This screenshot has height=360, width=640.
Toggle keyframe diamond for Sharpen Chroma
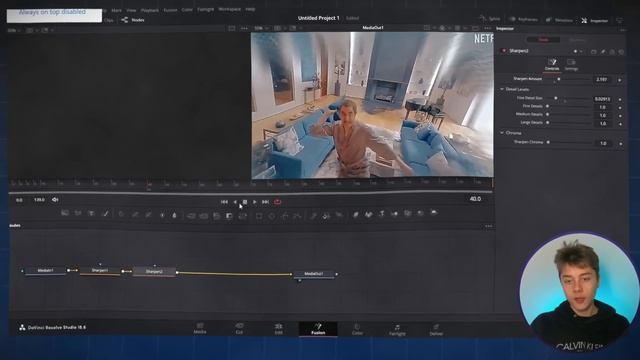pyautogui.click(x=620, y=144)
